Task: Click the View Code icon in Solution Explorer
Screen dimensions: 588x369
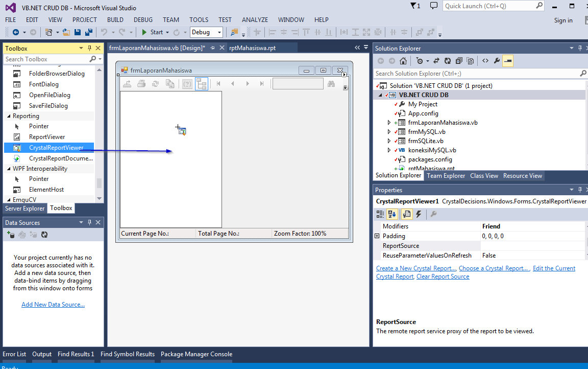Action: [x=485, y=61]
